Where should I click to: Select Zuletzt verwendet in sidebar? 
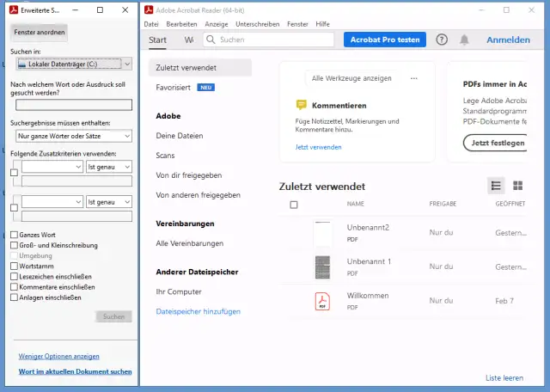[200, 68]
